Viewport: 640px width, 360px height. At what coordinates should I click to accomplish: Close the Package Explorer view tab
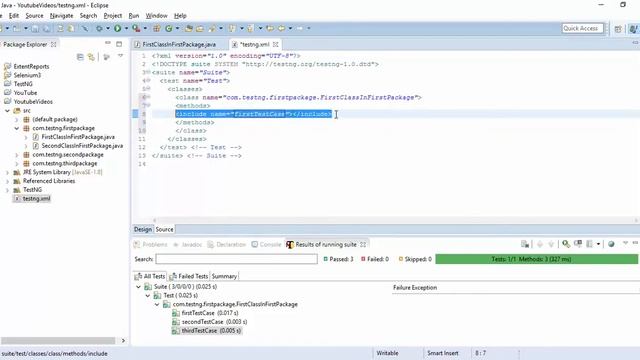click(53, 44)
